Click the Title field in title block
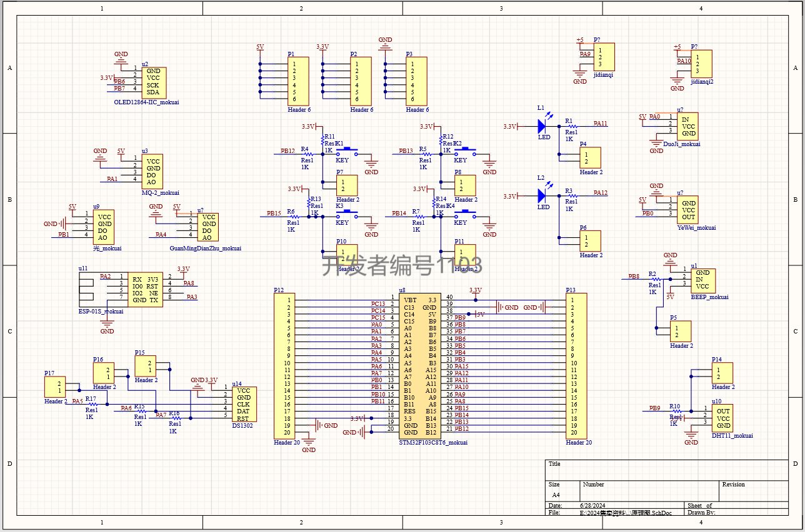Image resolution: width=805 pixels, height=532 pixels. click(667, 469)
